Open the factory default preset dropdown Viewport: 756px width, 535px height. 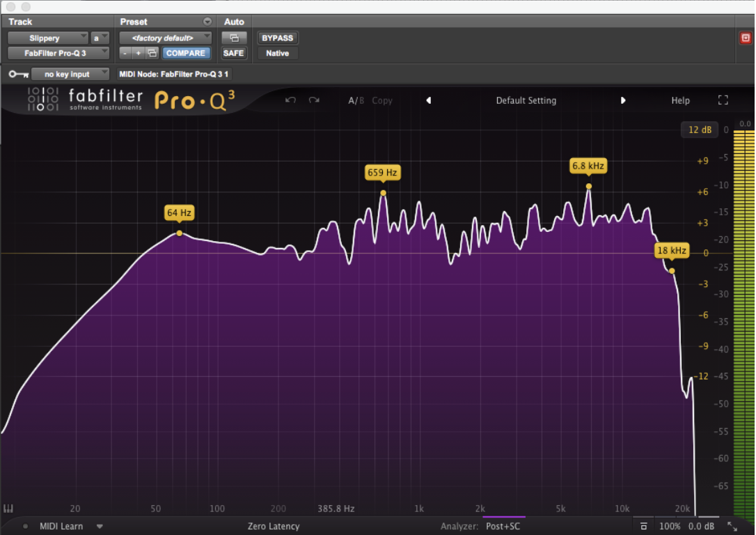pyautogui.click(x=166, y=38)
